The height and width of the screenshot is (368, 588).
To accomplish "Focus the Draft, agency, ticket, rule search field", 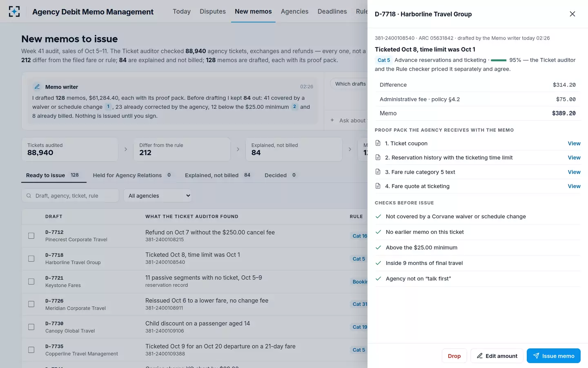I will tap(70, 196).
